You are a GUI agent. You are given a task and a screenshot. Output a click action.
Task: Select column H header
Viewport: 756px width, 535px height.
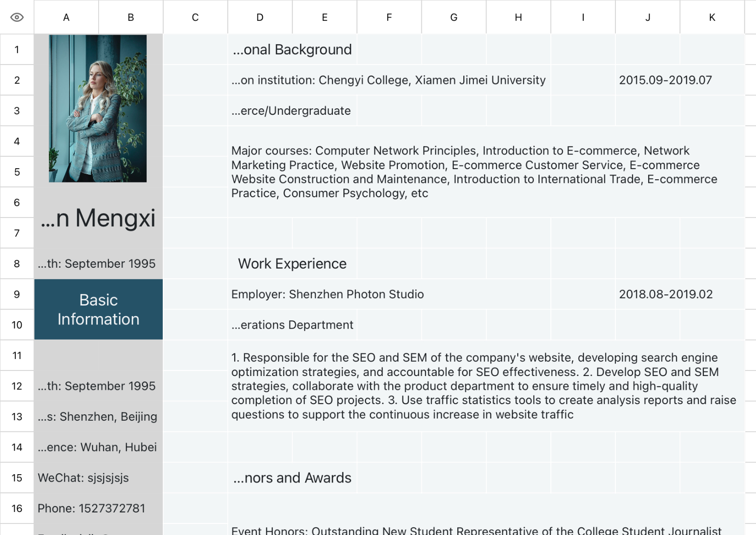[518, 17]
